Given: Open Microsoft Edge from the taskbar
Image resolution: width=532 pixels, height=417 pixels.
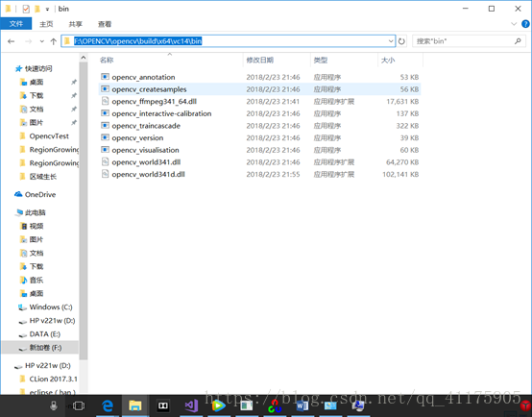Looking at the screenshot, I should [x=108, y=405].
